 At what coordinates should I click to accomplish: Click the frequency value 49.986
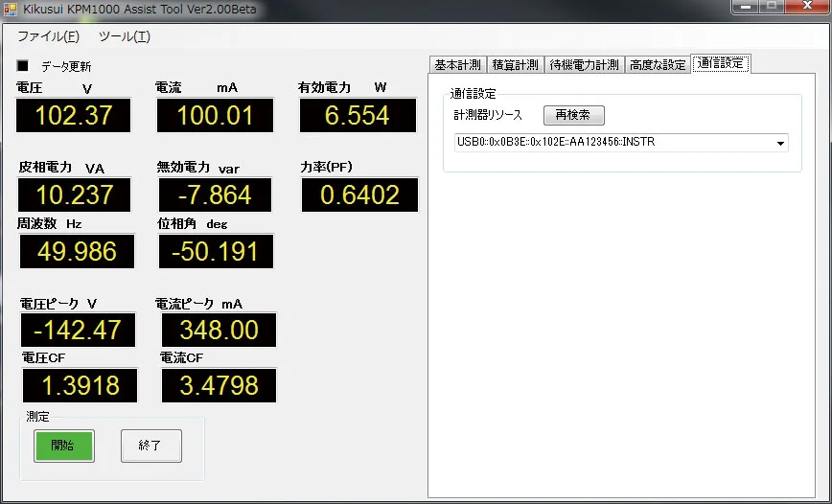pyautogui.click(x=77, y=251)
